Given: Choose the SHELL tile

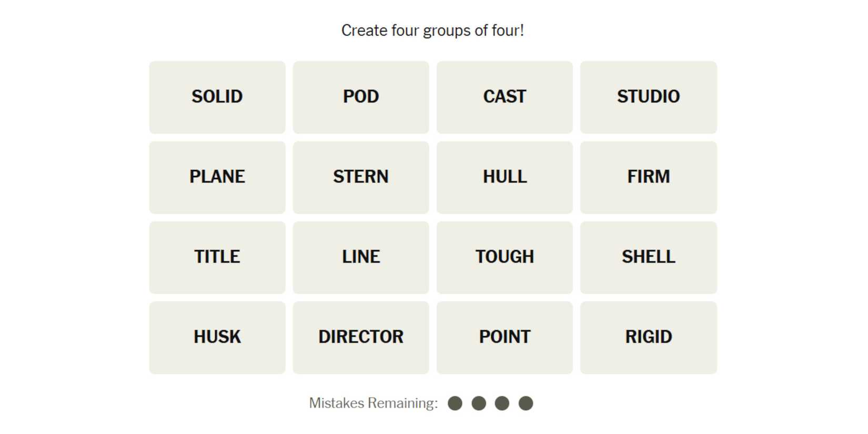Looking at the screenshot, I should coord(648,258).
